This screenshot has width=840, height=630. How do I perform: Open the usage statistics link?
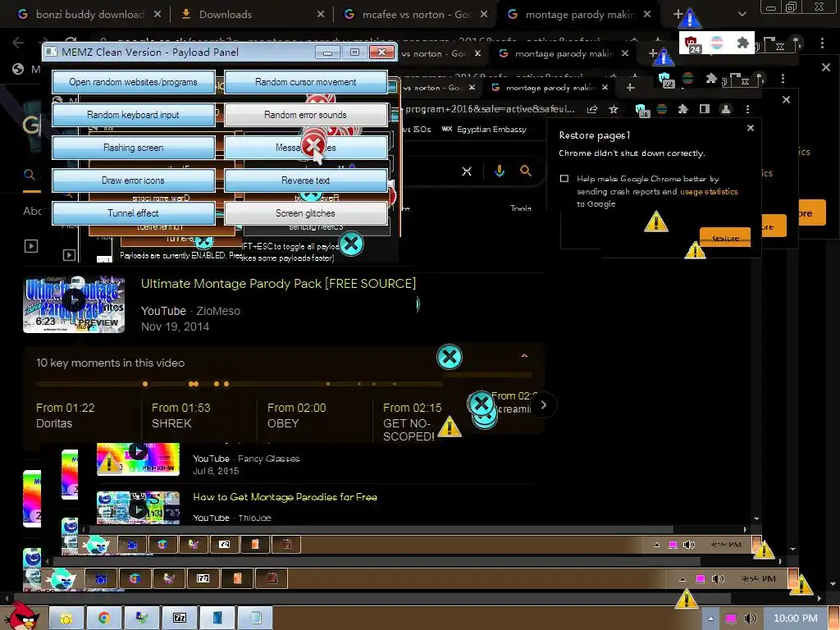point(709,191)
